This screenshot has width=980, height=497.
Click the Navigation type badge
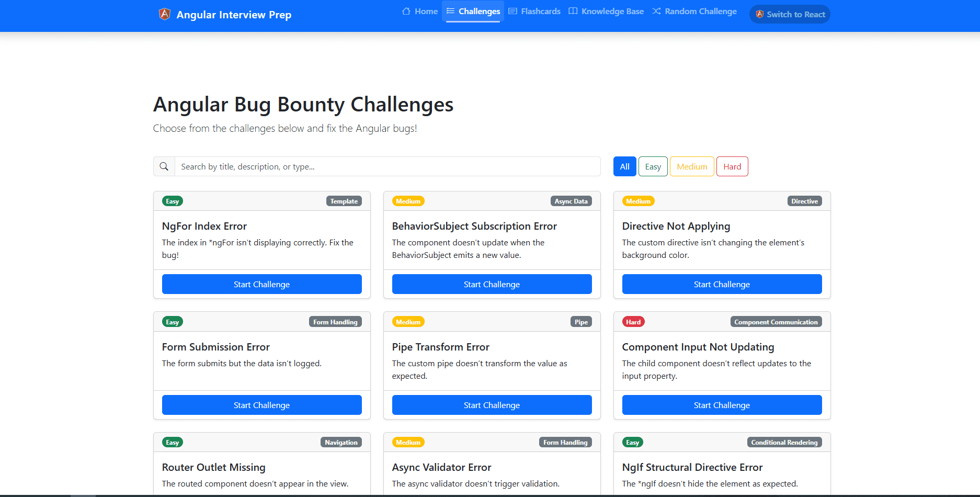coord(341,442)
